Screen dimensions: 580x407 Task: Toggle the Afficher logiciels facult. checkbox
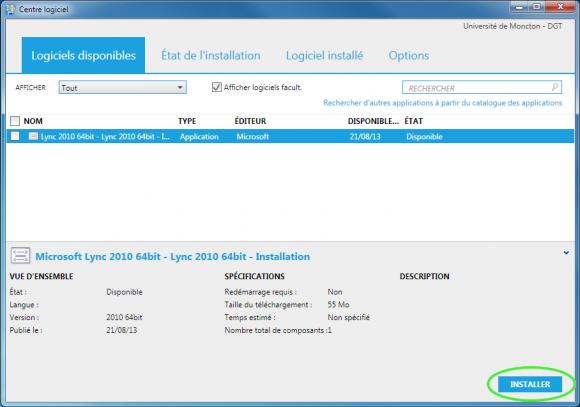(x=216, y=87)
